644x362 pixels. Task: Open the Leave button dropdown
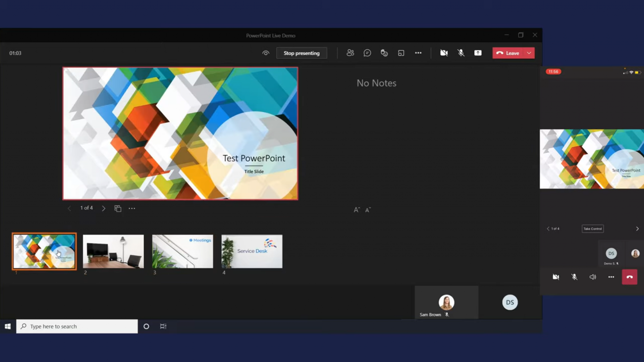tap(529, 53)
